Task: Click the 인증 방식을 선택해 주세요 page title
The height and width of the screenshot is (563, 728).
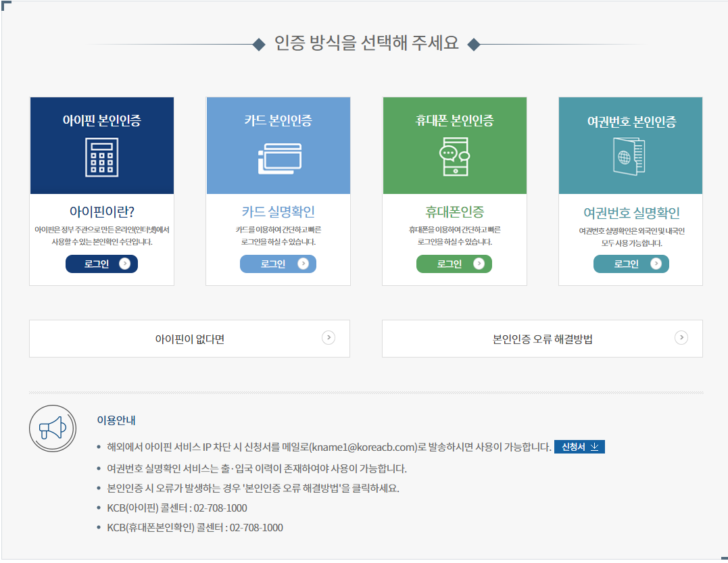Action: pos(366,43)
